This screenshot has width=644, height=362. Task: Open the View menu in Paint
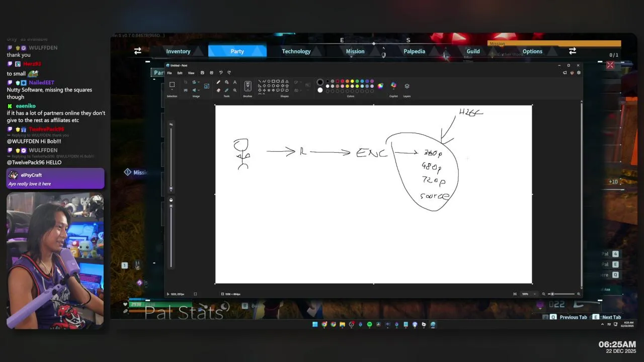tap(191, 73)
